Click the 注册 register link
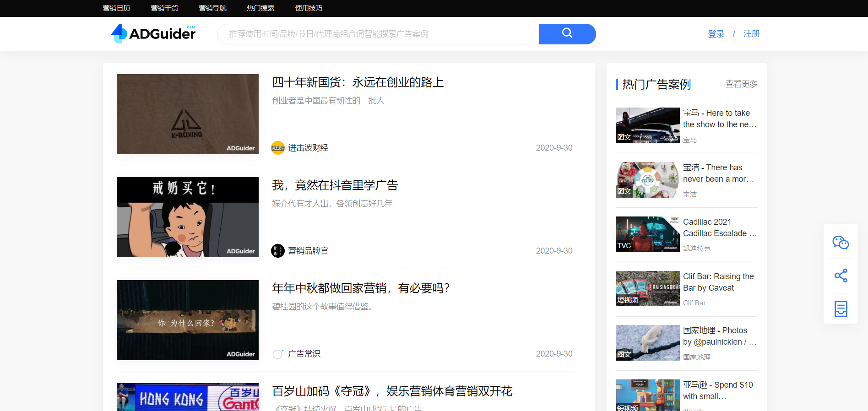This screenshot has width=868, height=411. (751, 34)
